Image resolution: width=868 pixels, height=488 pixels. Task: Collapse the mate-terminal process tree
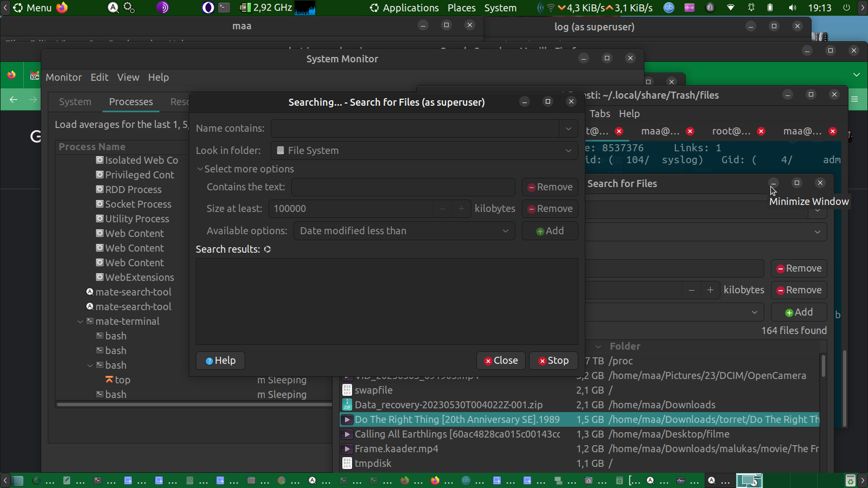(x=80, y=322)
